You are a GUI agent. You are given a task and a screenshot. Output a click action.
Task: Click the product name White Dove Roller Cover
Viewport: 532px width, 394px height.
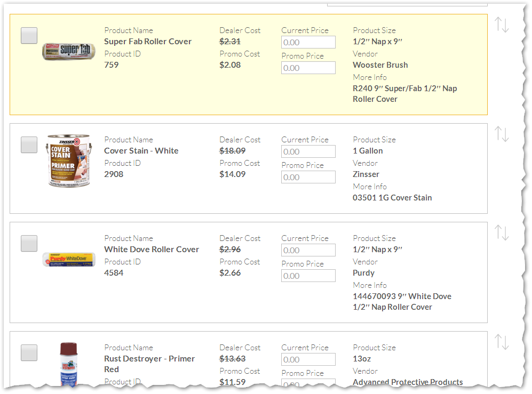click(x=152, y=249)
